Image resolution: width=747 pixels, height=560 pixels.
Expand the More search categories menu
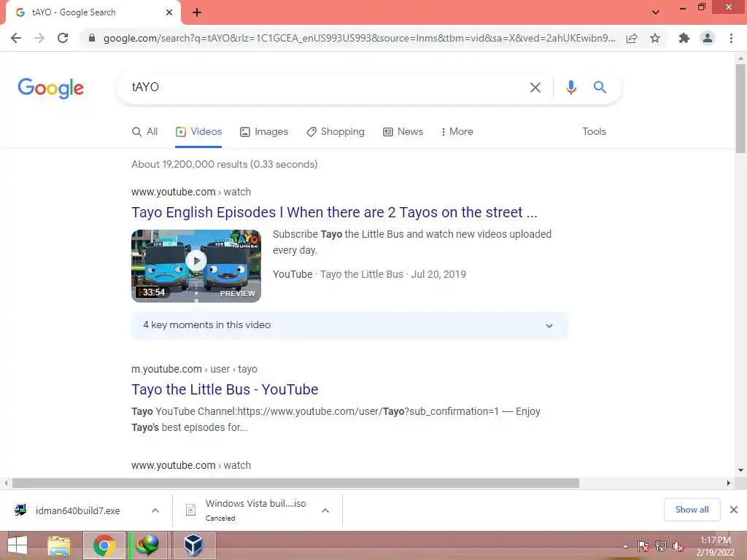(457, 132)
